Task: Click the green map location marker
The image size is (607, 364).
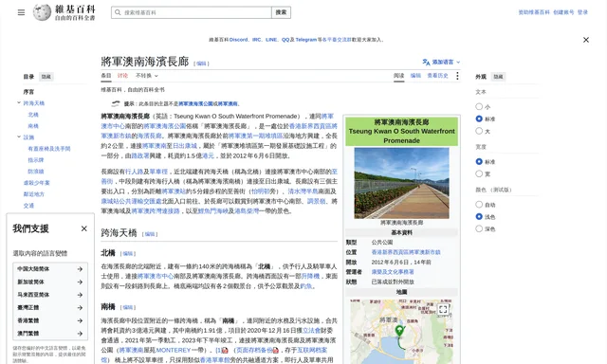Action: (399, 331)
